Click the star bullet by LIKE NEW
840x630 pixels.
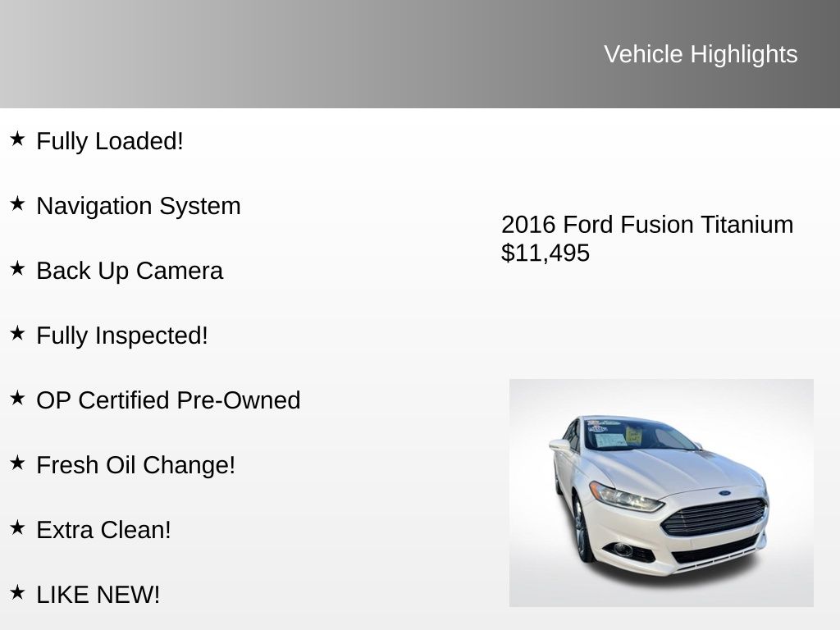pyautogui.click(x=17, y=592)
